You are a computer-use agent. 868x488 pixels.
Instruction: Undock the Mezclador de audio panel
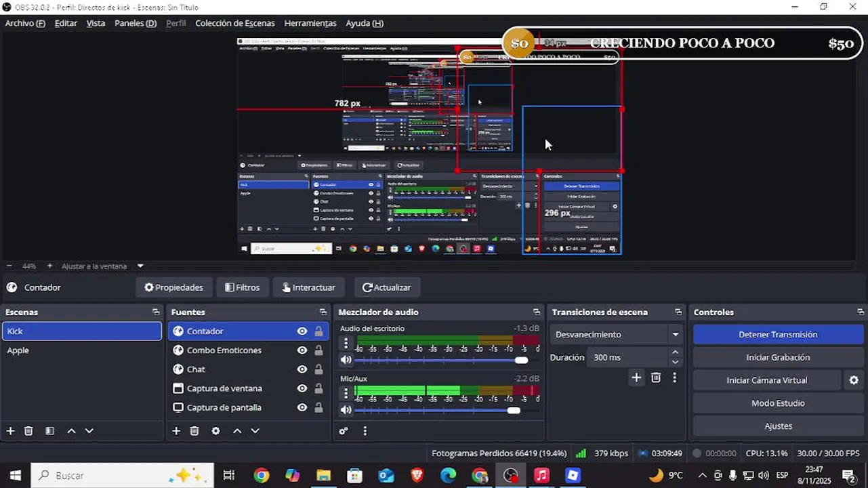pos(537,312)
